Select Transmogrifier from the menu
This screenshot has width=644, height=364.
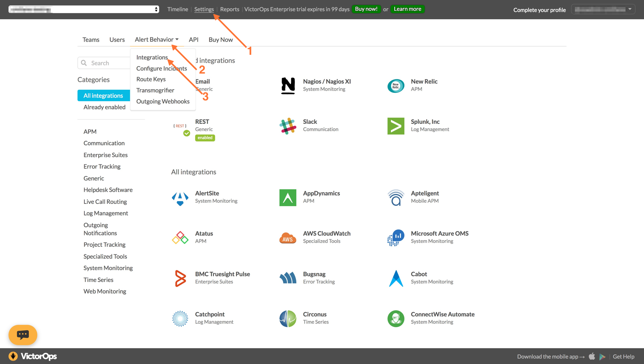point(155,90)
